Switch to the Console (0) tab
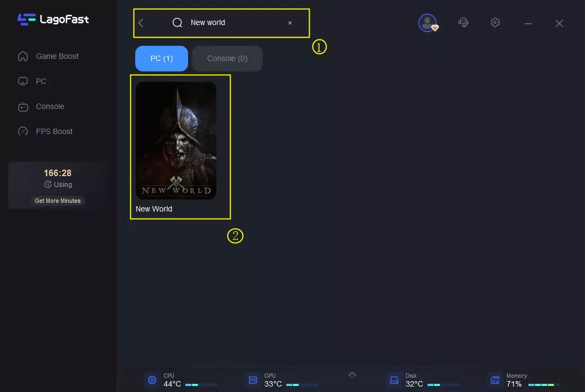 (x=227, y=58)
